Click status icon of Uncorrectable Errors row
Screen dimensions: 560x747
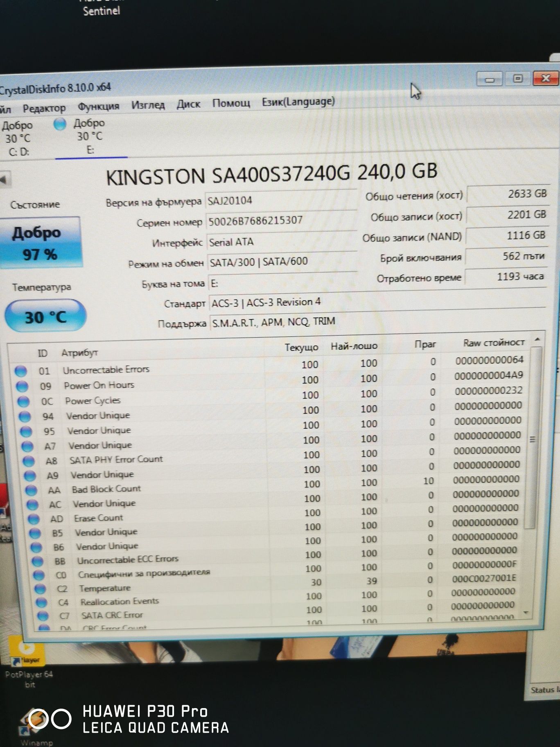[20, 371]
